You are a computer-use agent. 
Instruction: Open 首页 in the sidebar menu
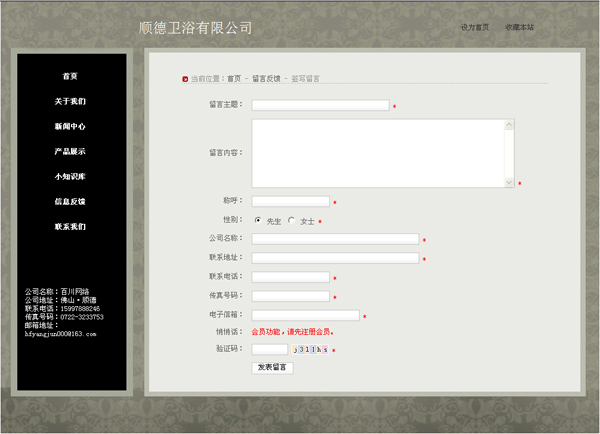[70, 76]
